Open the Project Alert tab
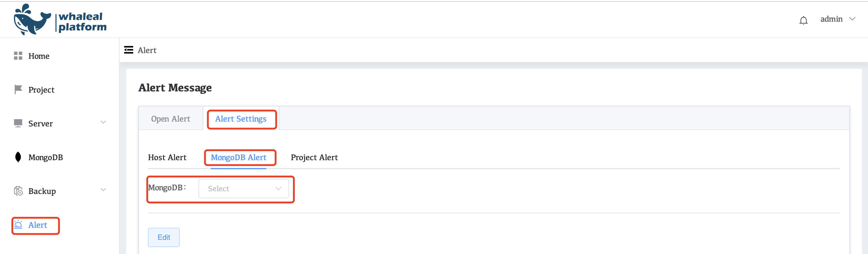The image size is (868, 254). click(x=314, y=157)
